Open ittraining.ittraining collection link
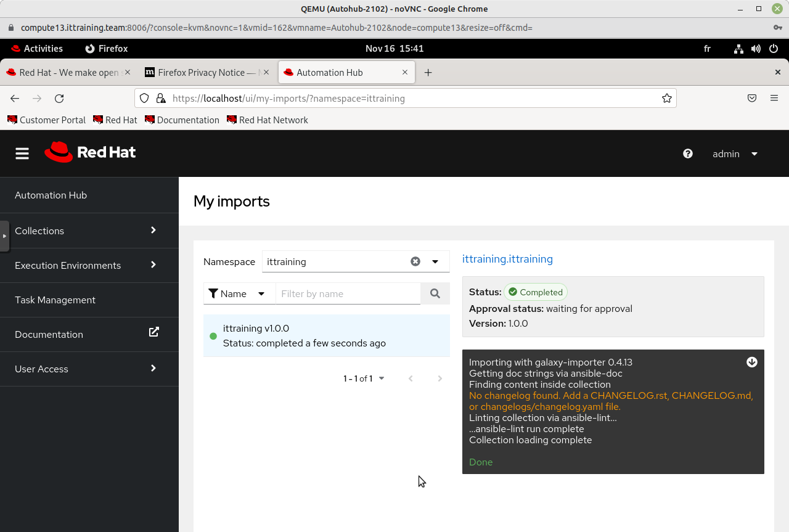The height and width of the screenshot is (532, 789). tap(507, 259)
